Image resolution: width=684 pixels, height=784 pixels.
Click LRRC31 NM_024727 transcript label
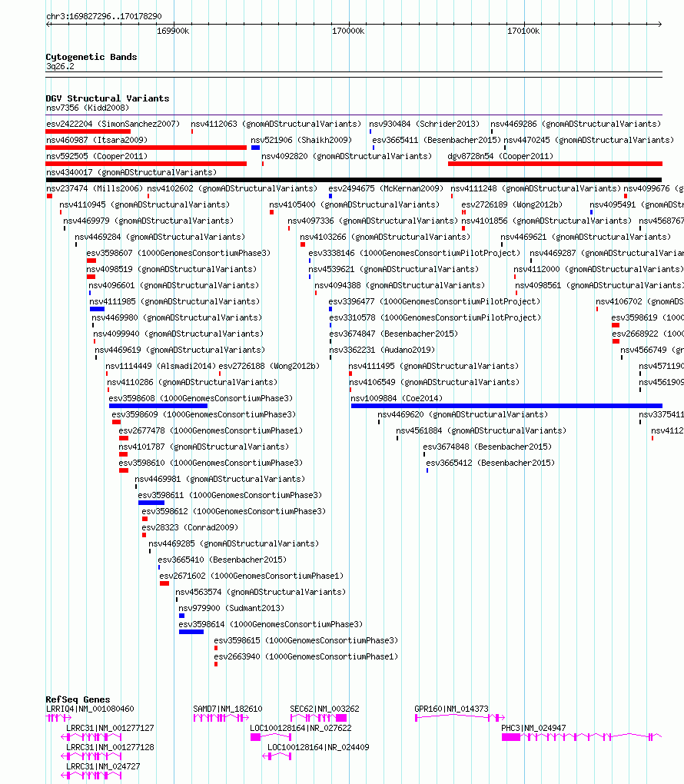pyautogui.click(x=103, y=766)
